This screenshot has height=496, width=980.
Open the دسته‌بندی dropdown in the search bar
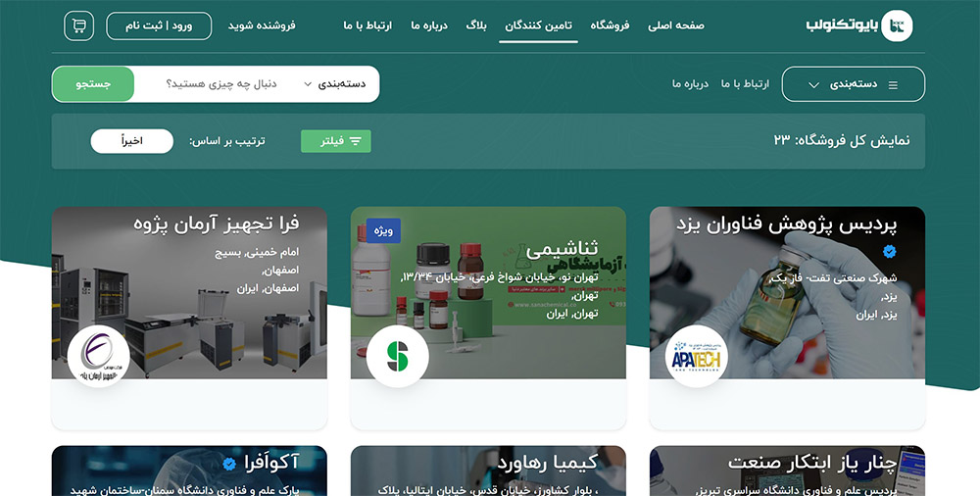pos(334,84)
